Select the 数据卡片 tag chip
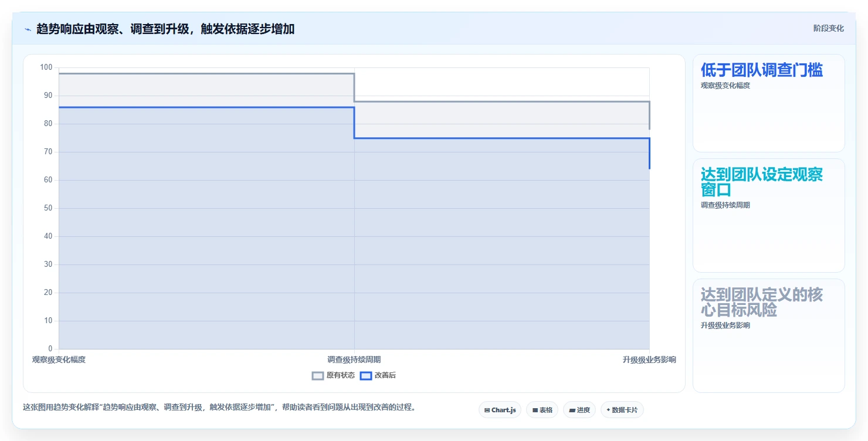868x441 pixels. (622, 410)
